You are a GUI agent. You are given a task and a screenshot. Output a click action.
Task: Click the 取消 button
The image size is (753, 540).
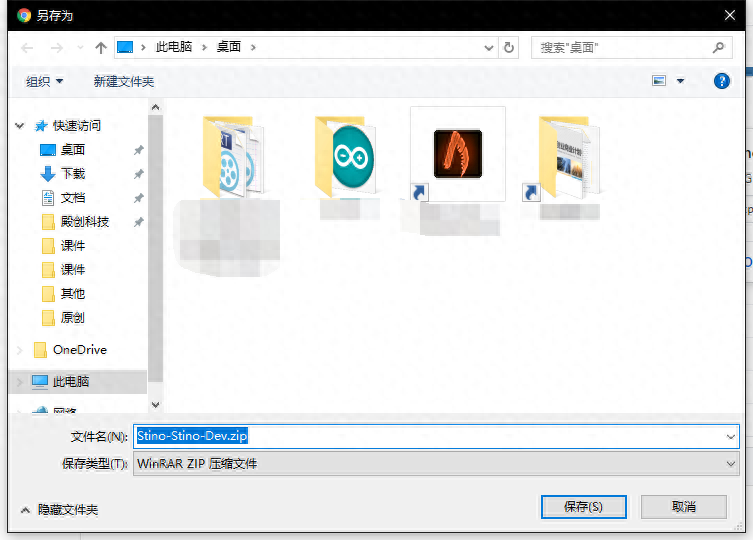(684, 507)
